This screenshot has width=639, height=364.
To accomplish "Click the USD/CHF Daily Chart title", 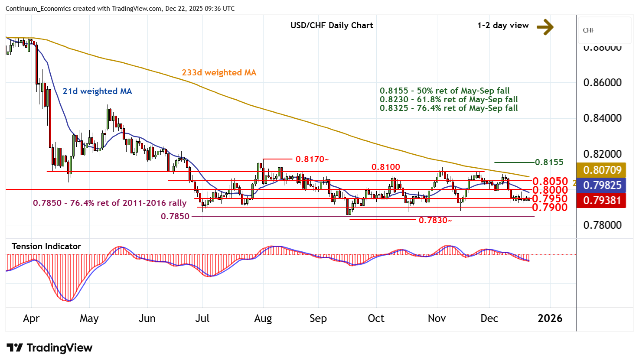I will coord(332,26).
